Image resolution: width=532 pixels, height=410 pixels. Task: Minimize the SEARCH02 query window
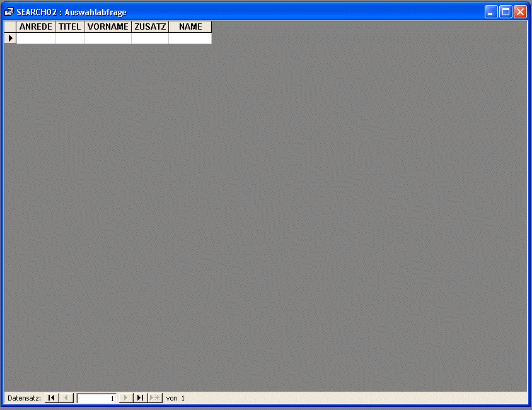491,12
